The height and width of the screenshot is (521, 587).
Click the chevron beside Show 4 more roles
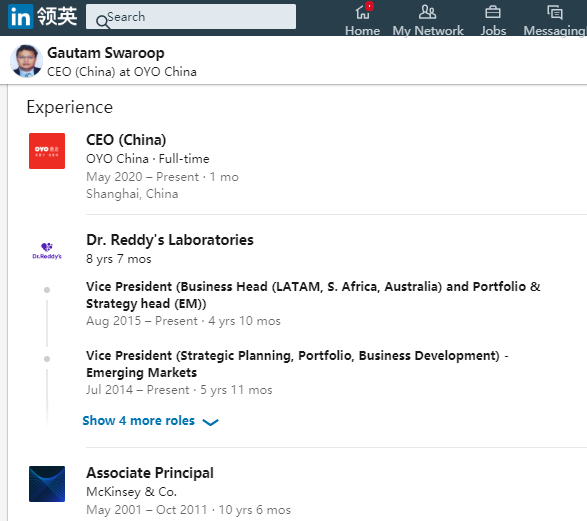(x=210, y=422)
